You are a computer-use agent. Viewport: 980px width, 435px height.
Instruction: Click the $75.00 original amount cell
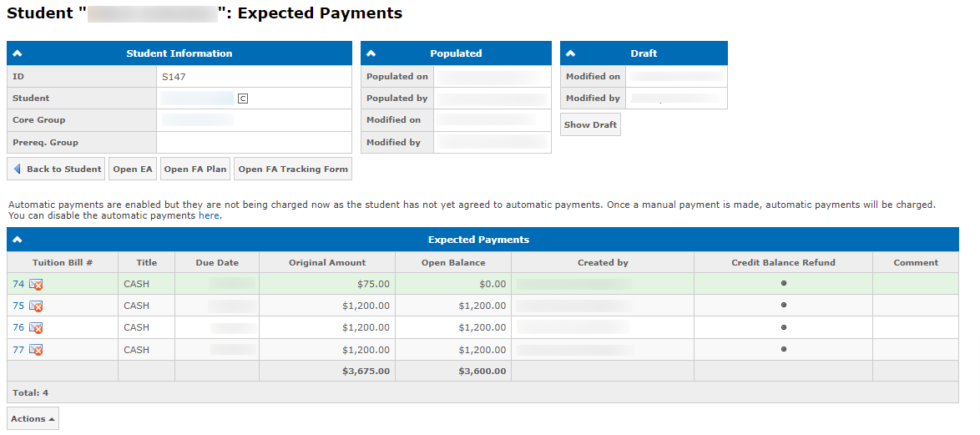pyautogui.click(x=327, y=284)
